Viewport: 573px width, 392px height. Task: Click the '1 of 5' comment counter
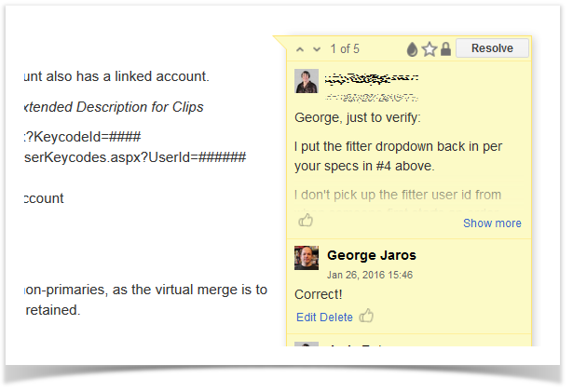(x=345, y=49)
